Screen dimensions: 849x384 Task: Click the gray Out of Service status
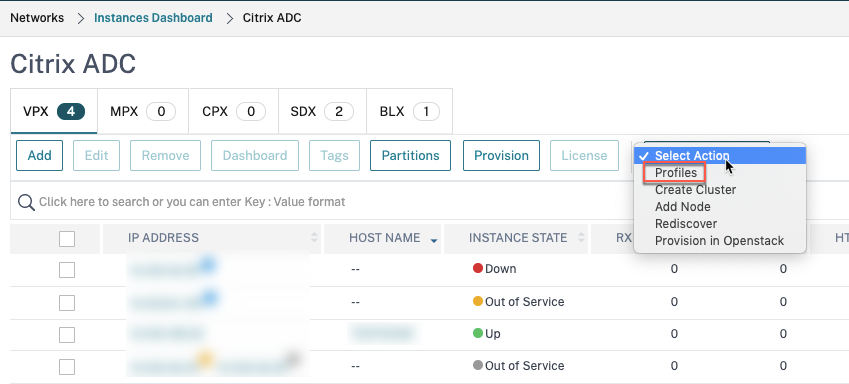coord(518,366)
